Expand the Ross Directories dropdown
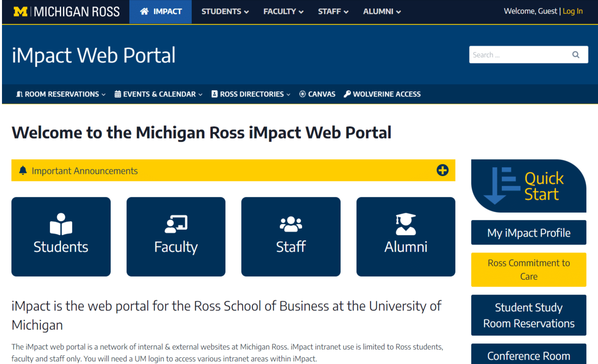 pyautogui.click(x=251, y=94)
